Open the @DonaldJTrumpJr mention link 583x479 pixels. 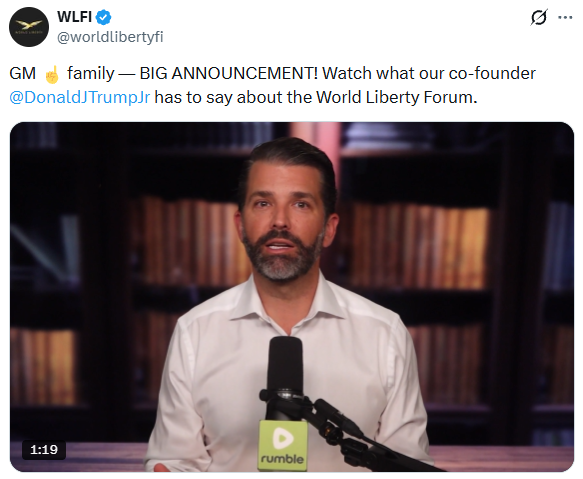80,97
